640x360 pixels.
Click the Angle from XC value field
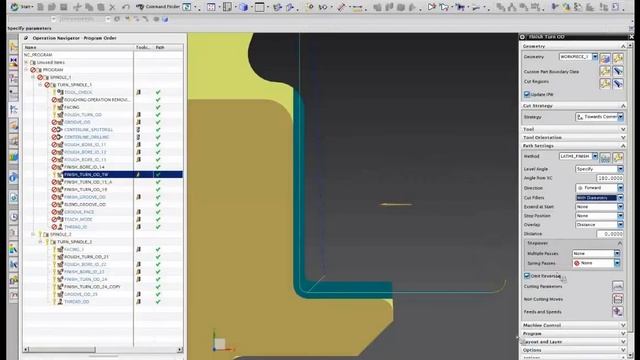tap(610, 178)
